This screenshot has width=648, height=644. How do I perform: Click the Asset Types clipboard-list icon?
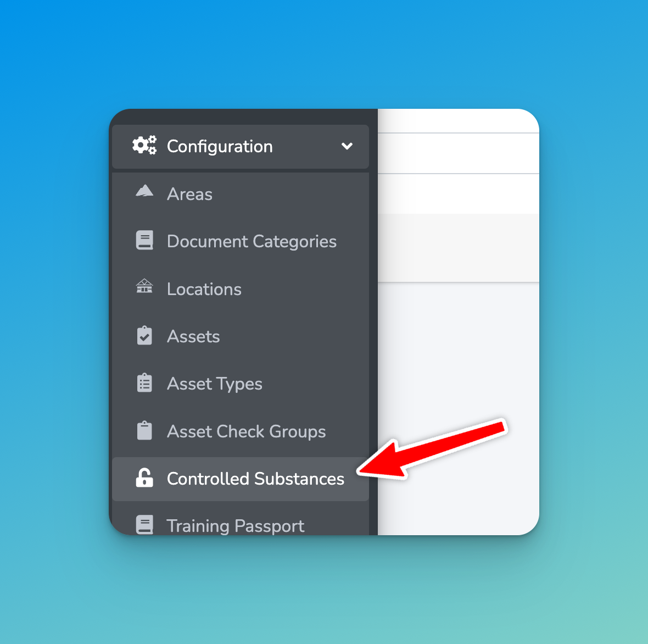tap(144, 383)
